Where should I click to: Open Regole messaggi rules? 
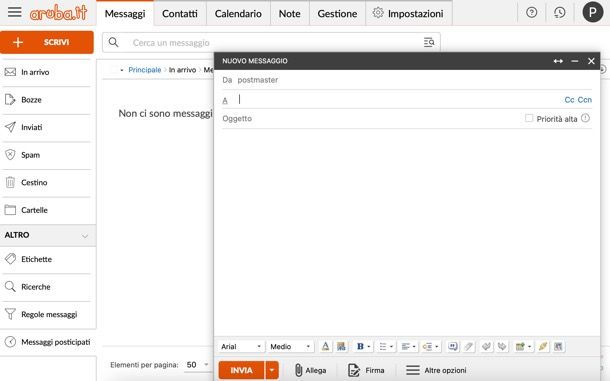pyautogui.click(x=47, y=314)
